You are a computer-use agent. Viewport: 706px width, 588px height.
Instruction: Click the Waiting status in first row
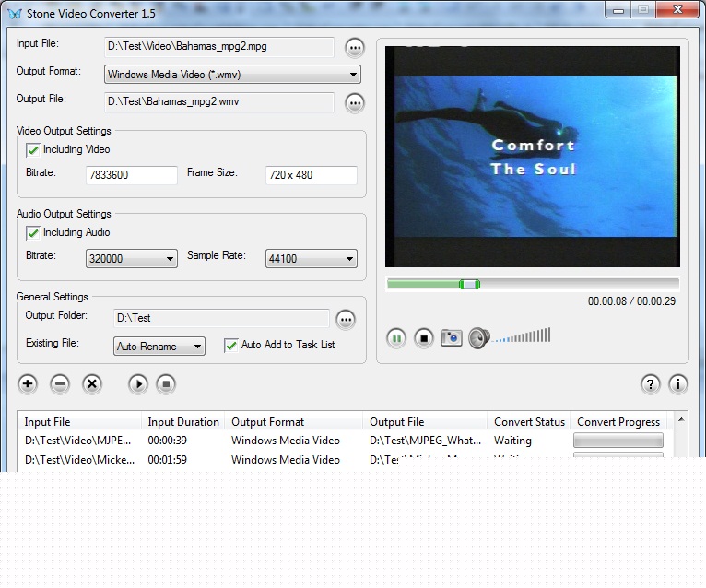pyautogui.click(x=512, y=441)
